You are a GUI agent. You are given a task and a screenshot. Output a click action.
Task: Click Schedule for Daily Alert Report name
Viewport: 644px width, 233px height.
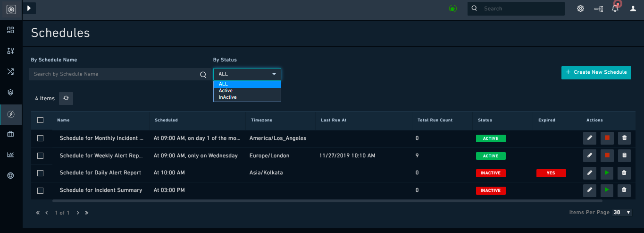pyautogui.click(x=100, y=173)
